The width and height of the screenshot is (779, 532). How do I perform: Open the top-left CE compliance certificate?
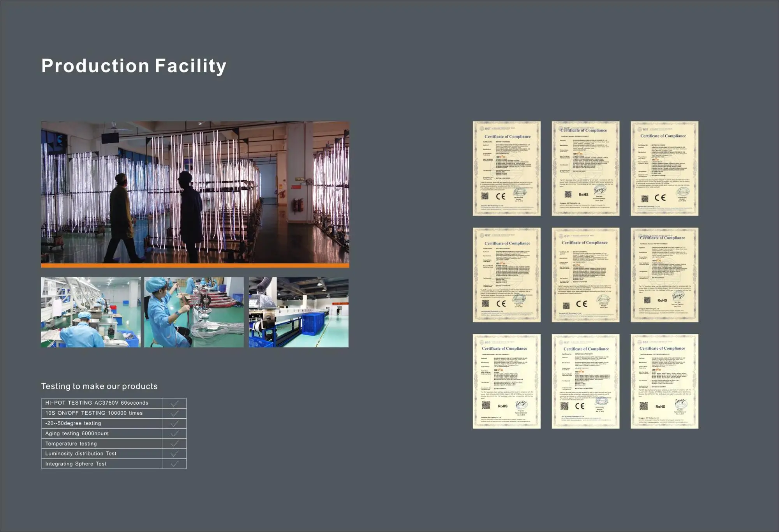pos(506,168)
